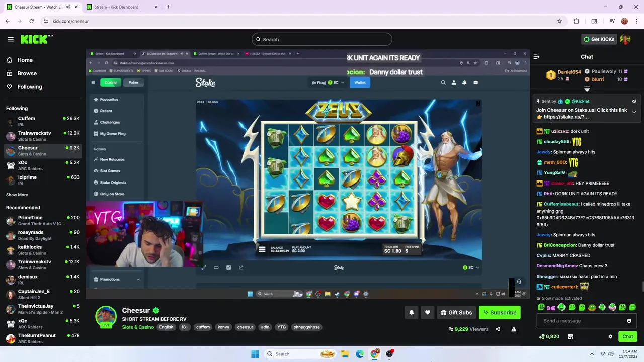Bookmark this page with star
Viewport: 644px width, 362px height.
559,21
